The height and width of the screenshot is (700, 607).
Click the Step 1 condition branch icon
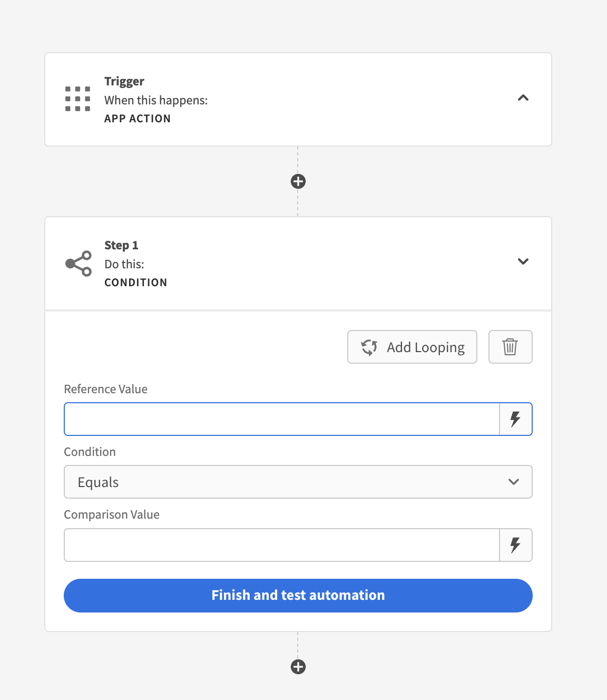(x=79, y=263)
